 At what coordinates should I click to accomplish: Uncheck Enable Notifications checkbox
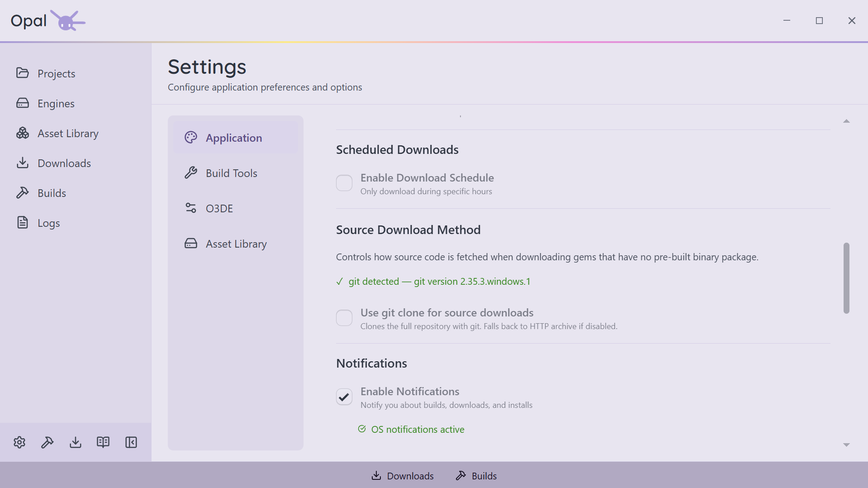tap(344, 397)
